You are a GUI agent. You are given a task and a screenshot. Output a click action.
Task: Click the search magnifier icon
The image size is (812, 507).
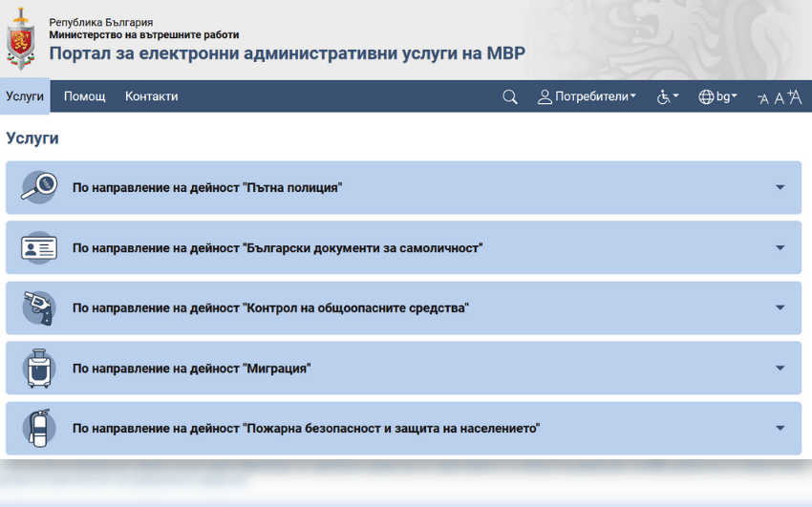(x=510, y=96)
